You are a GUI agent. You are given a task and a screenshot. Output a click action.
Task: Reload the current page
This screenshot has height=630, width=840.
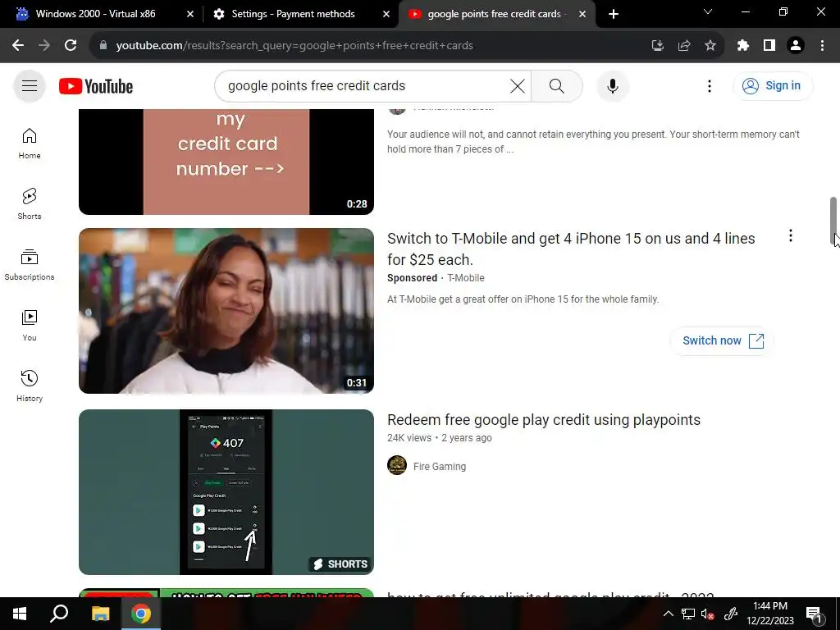pyautogui.click(x=71, y=46)
